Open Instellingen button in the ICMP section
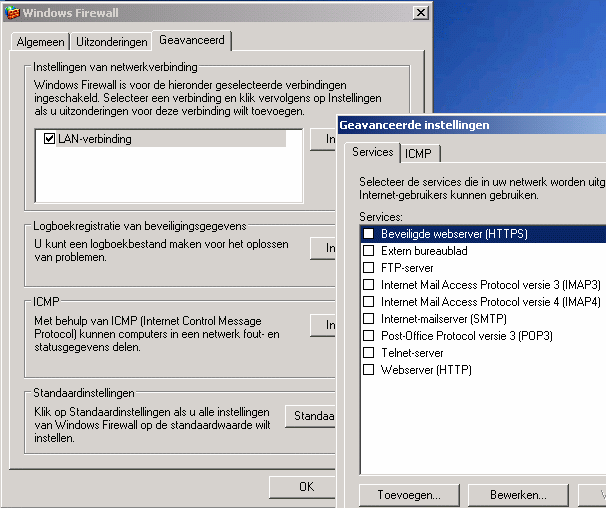 323,325
